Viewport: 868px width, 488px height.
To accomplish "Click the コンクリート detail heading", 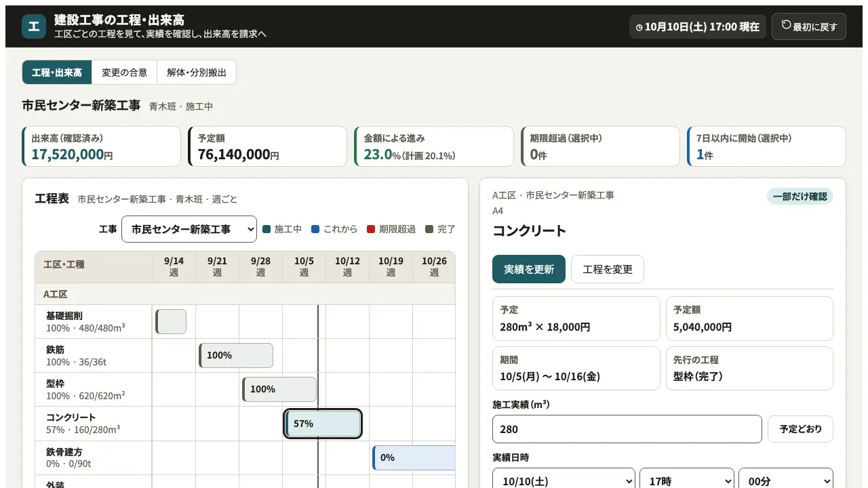I will 529,230.
